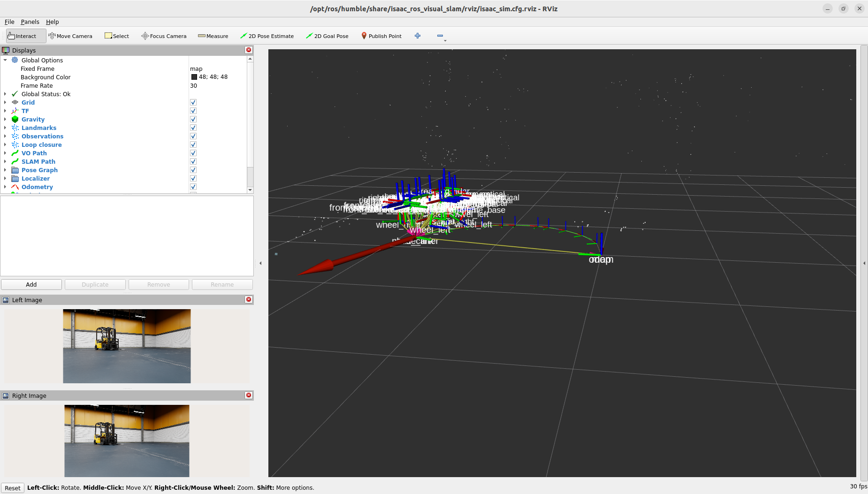
Task: Click the blue minus remove-tool icon
Action: click(x=440, y=36)
